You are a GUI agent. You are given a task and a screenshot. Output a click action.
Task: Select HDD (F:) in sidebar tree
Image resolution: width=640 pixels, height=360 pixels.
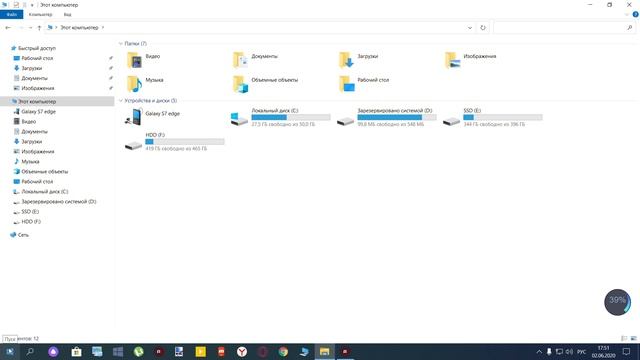pyautogui.click(x=31, y=222)
